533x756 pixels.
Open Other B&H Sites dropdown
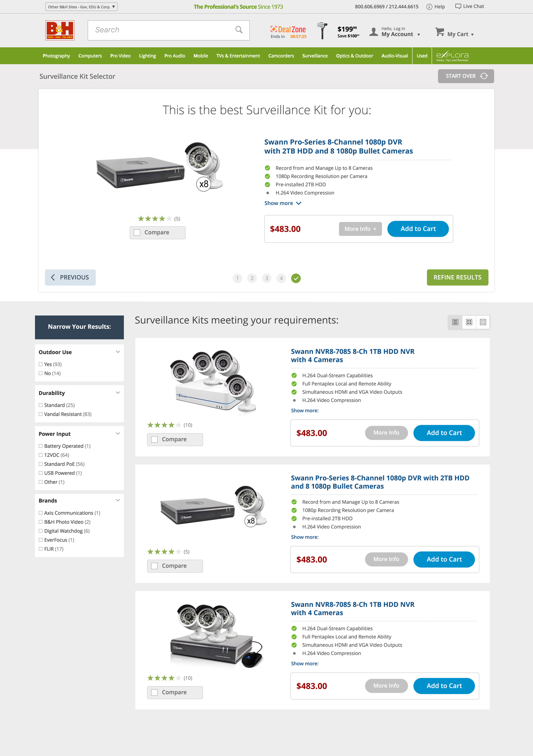tap(81, 7)
